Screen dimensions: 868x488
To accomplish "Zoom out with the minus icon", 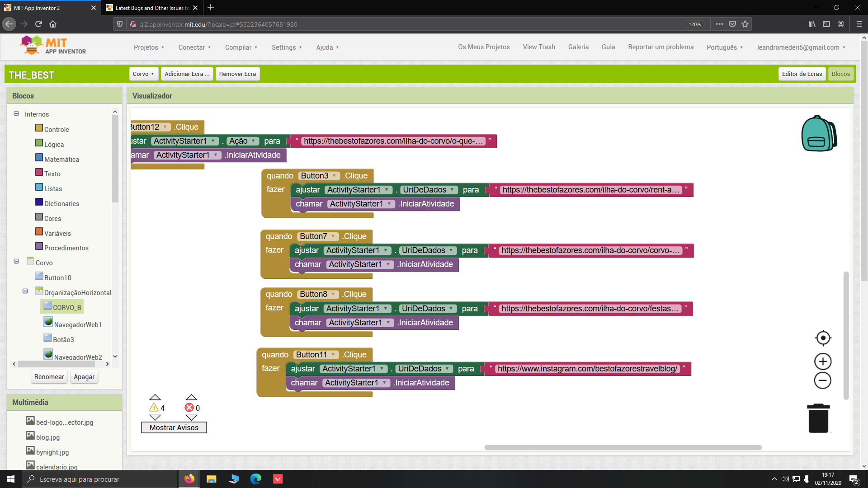I will tap(823, 380).
